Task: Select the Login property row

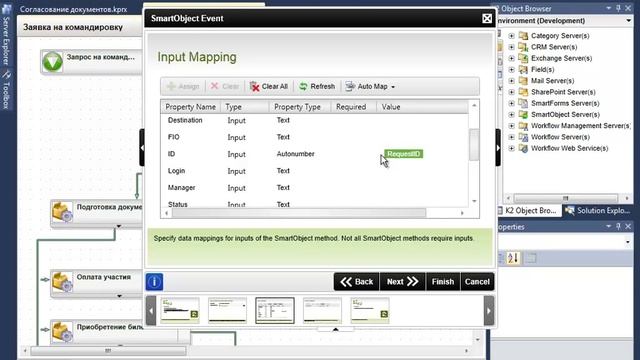Action: (314, 171)
